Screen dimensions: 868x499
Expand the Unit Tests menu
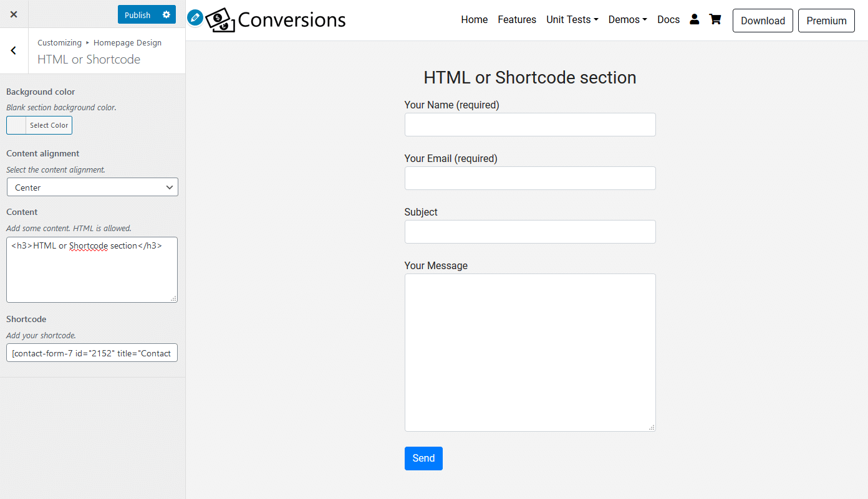(x=572, y=20)
